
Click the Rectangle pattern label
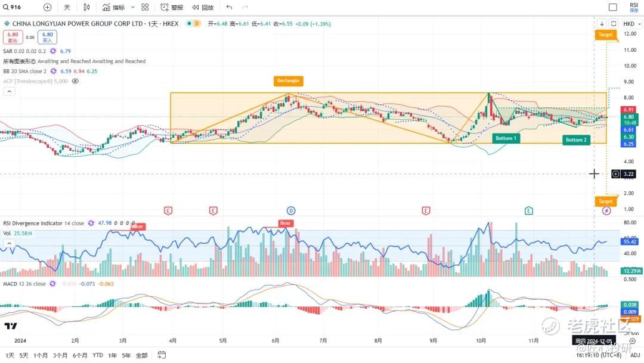[288, 81]
